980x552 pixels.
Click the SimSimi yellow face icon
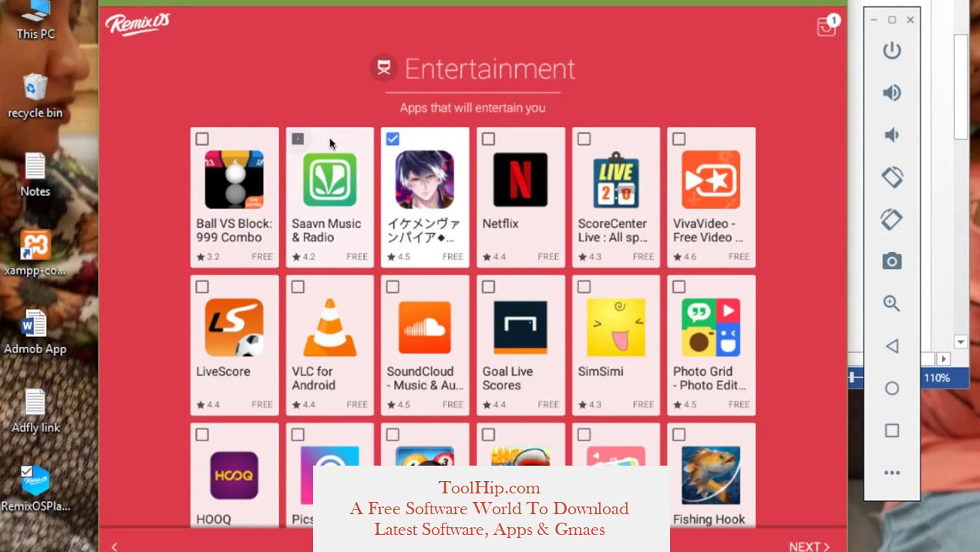point(615,328)
